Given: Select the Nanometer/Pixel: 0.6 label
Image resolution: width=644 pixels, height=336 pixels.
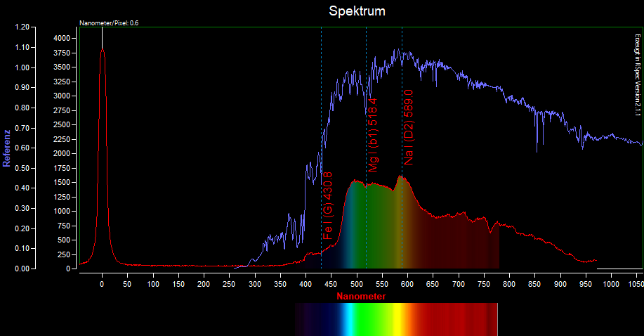Looking at the screenshot, I should (x=109, y=23).
